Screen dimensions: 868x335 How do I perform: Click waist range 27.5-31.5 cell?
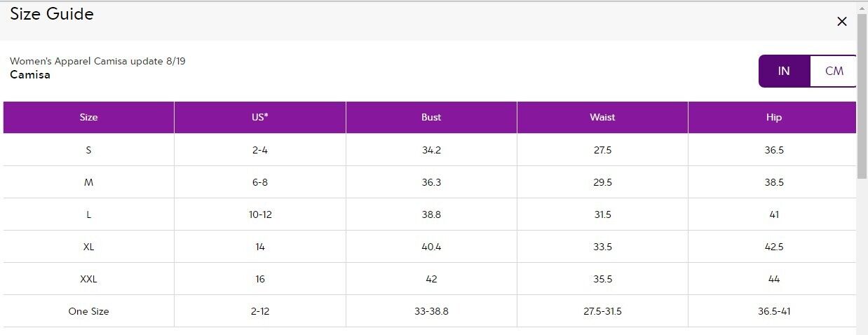[x=602, y=311]
